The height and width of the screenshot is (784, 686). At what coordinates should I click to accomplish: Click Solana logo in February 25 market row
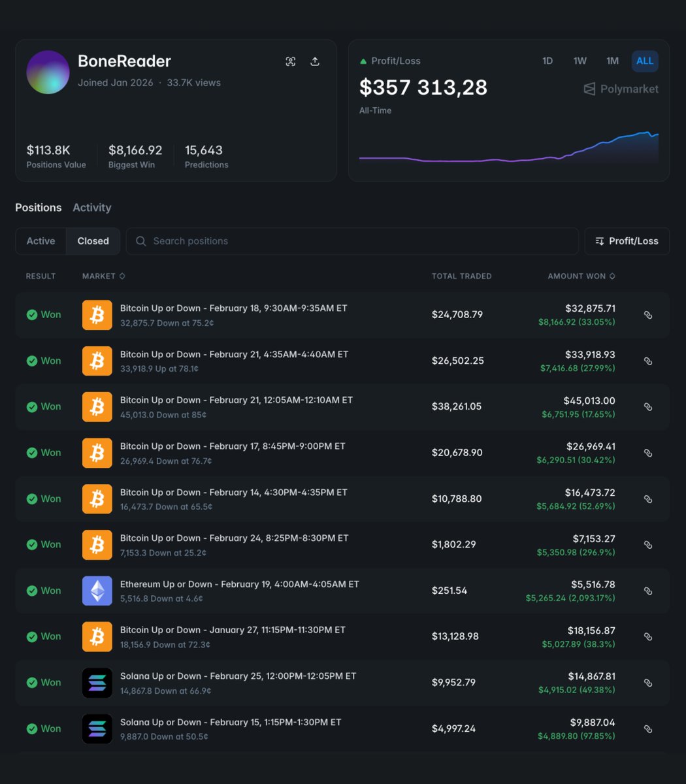(x=97, y=683)
